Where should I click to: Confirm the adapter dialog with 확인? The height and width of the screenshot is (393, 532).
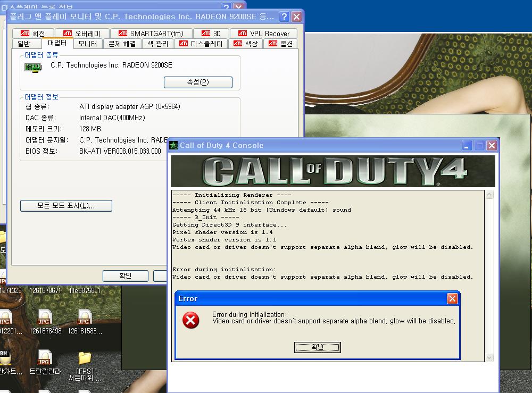coord(126,275)
